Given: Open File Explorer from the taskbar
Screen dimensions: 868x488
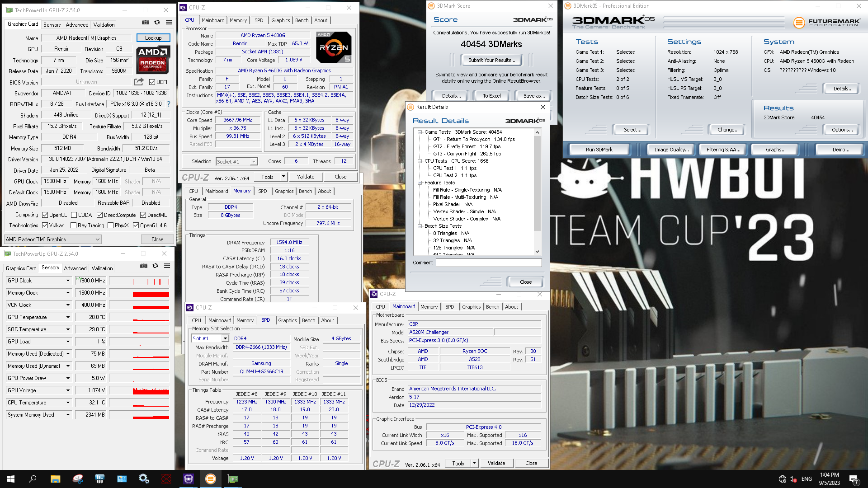Looking at the screenshot, I should coord(55,479).
